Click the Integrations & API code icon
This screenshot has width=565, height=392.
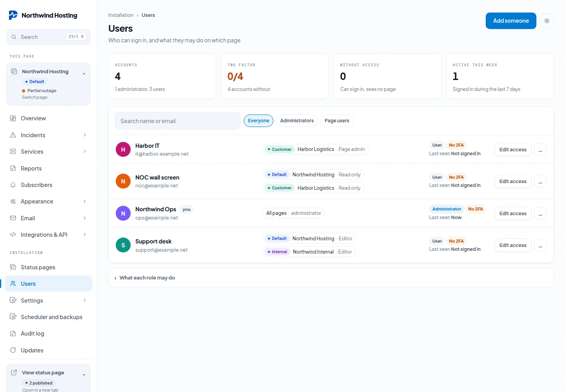click(13, 234)
